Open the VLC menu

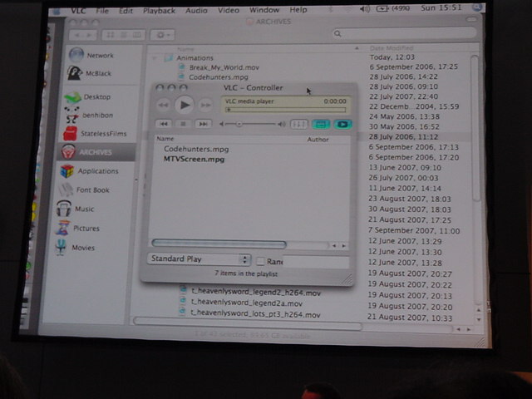[x=78, y=11]
